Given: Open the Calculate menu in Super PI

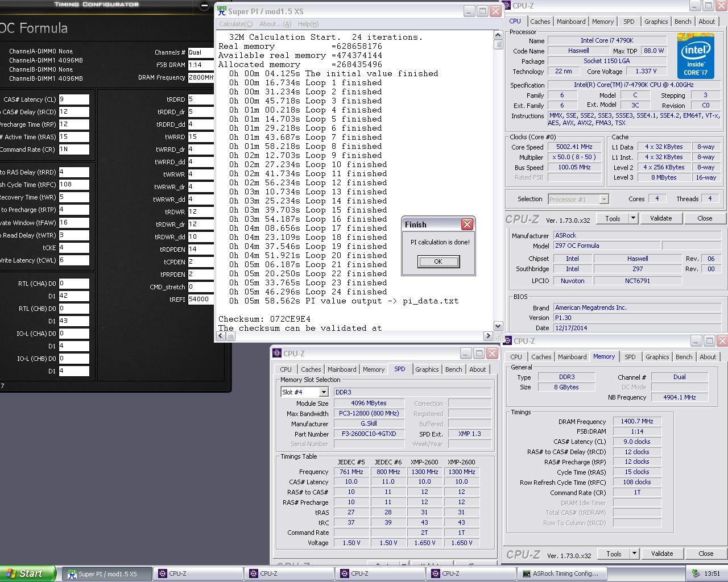Looking at the screenshot, I should (x=235, y=24).
